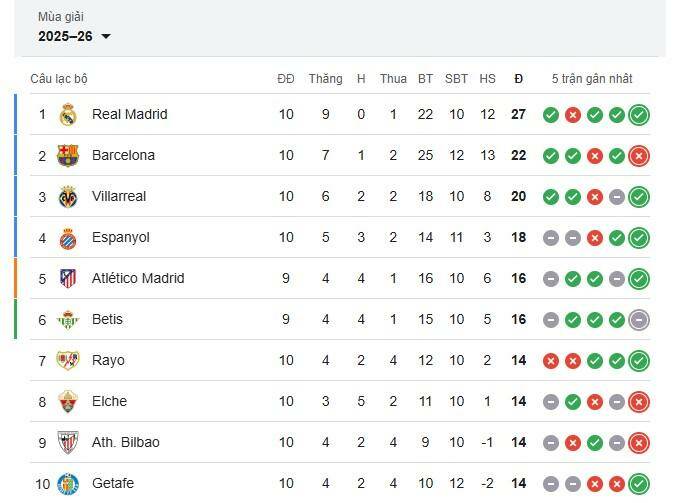The image size is (675, 503).
Task: Click the Thắng column header
Action: click(x=325, y=79)
